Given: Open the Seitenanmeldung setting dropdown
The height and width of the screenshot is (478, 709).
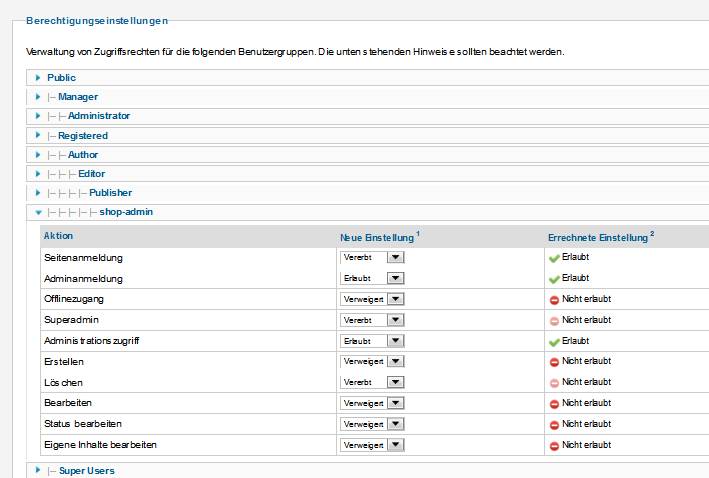Looking at the screenshot, I should (x=372, y=257).
